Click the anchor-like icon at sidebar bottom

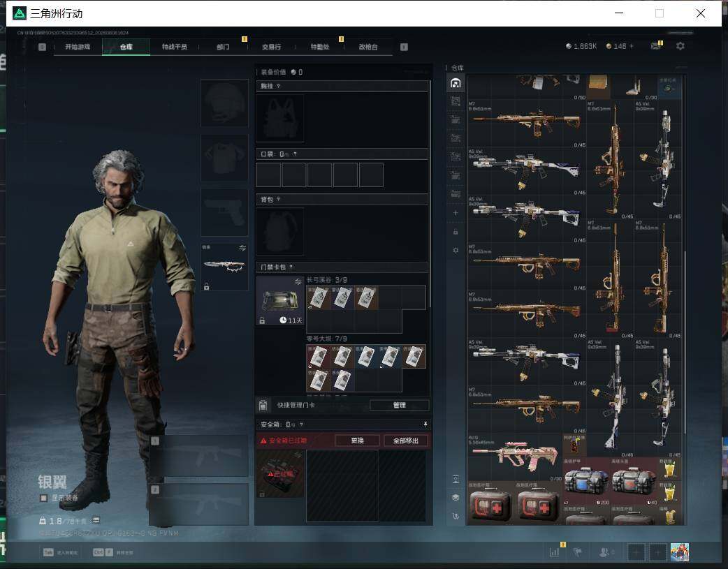point(456,516)
